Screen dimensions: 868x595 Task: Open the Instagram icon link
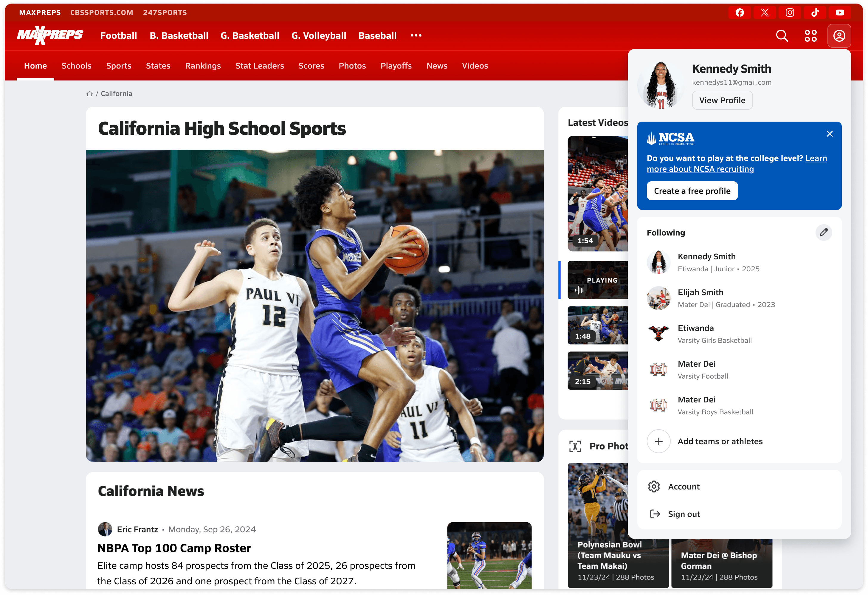[790, 13]
